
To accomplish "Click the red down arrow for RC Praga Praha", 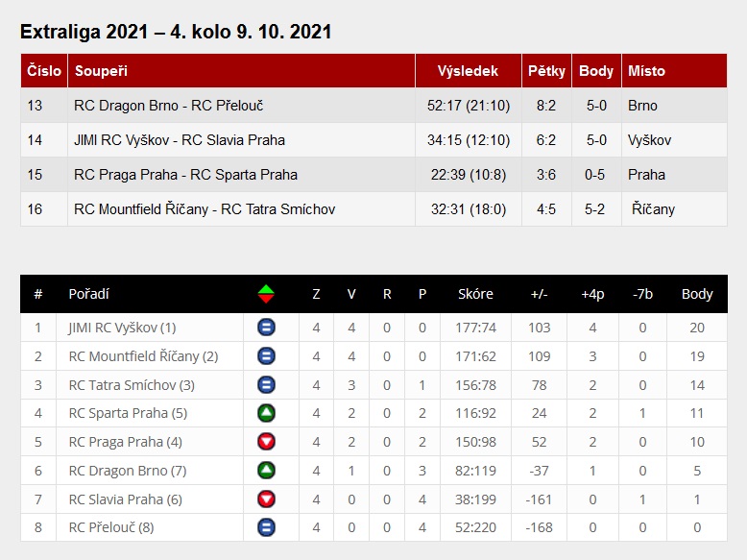I will [266, 442].
